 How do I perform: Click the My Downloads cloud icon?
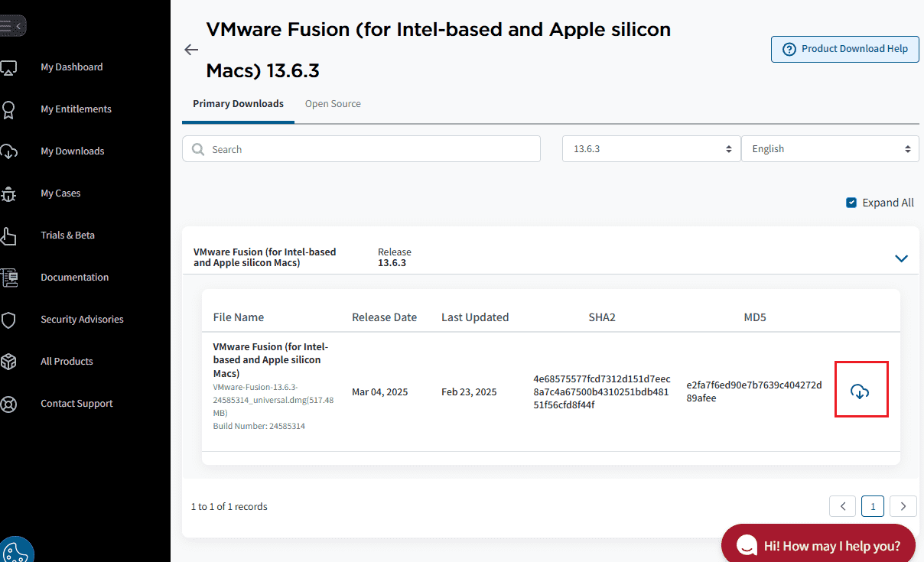tap(8, 151)
